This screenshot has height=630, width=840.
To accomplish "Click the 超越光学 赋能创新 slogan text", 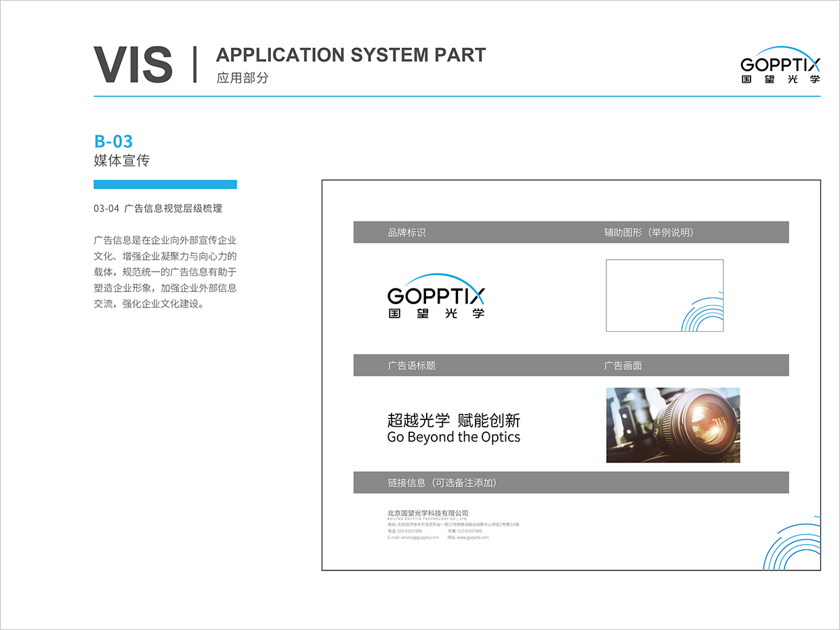I will tap(453, 420).
